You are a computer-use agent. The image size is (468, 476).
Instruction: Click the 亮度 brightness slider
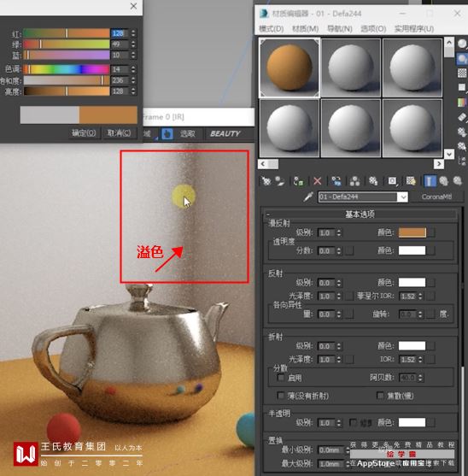(67, 91)
